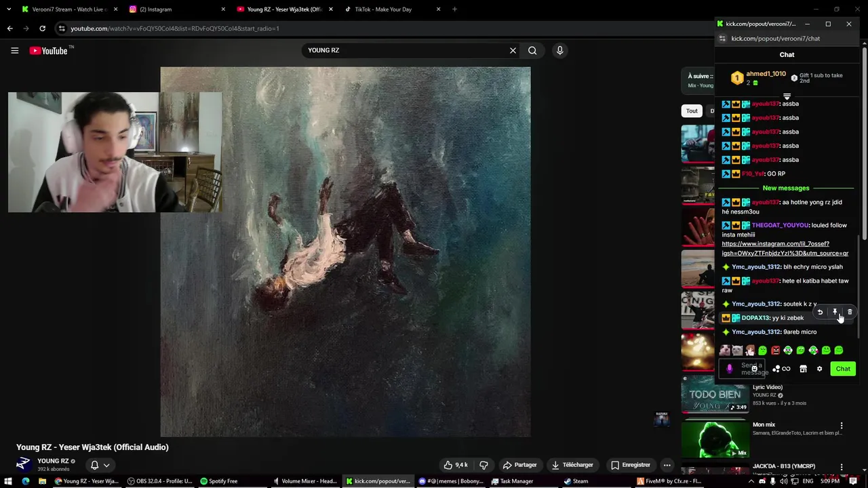Pin DOPAX13's chat message
Screen dimensions: 868x488
click(835, 312)
